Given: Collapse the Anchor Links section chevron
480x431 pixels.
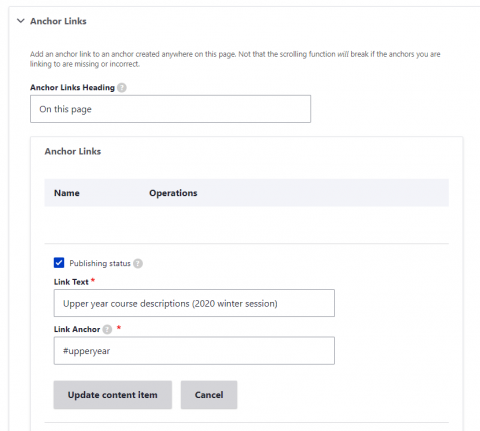Looking at the screenshot, I should (x=21, y=21).
